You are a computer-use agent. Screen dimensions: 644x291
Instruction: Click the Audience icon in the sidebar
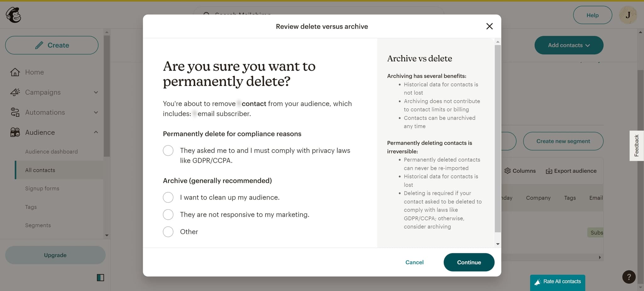point(15,132)
